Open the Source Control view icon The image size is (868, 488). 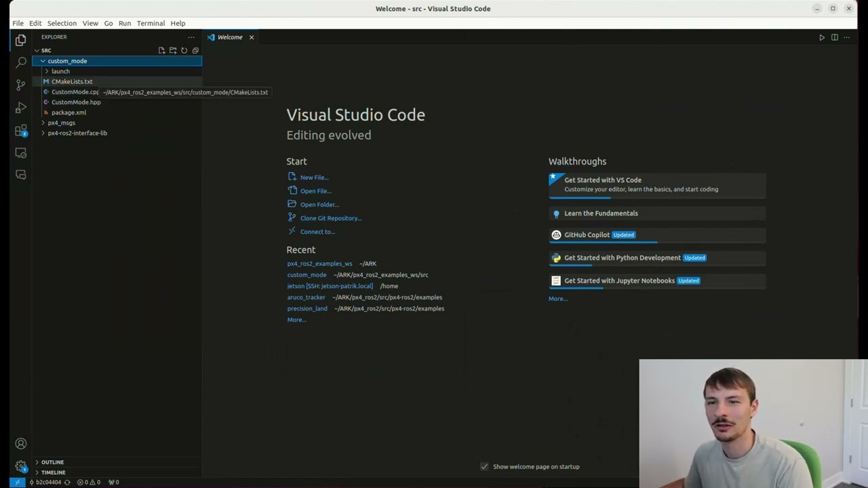click(x=20, y=85)
